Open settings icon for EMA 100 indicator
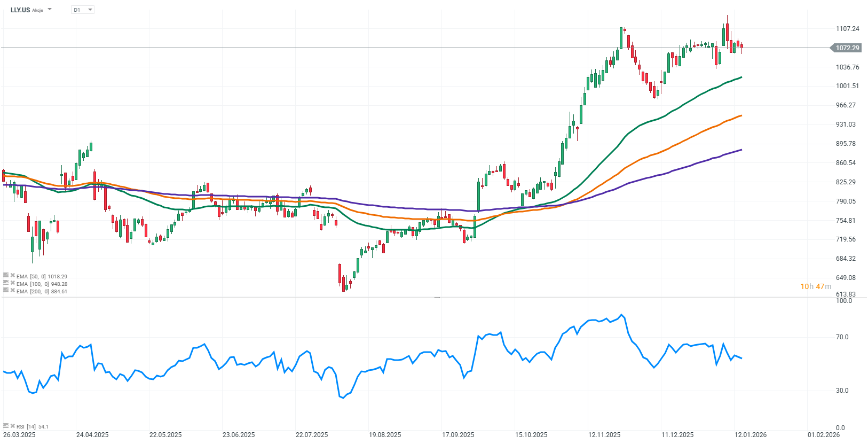Image resolution: width=868 pixels, height=444 pixels. tap(6, 283)
